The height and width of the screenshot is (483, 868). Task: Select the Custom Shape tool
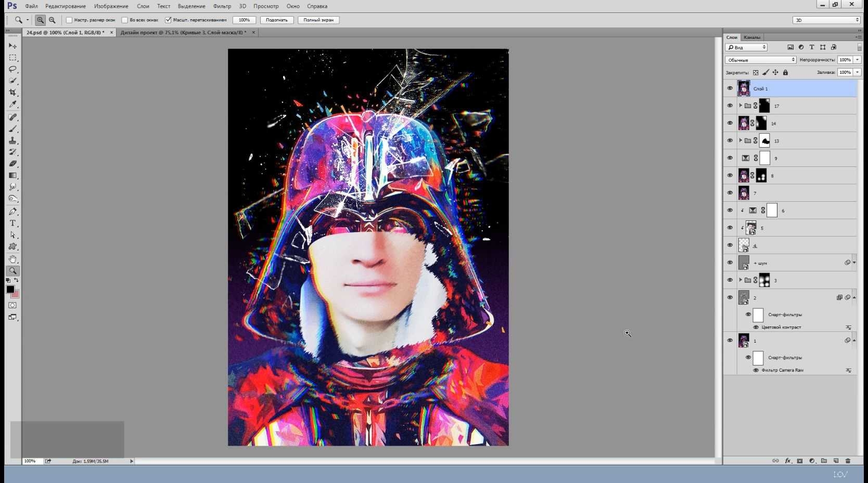12,246
